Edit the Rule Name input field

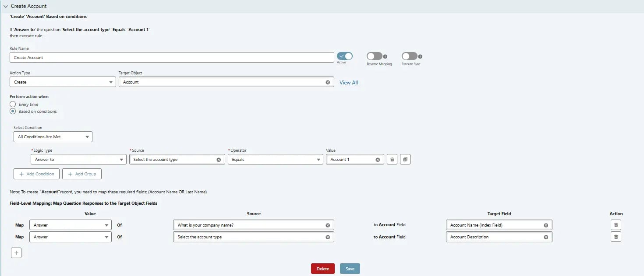(x=172, y=57)
